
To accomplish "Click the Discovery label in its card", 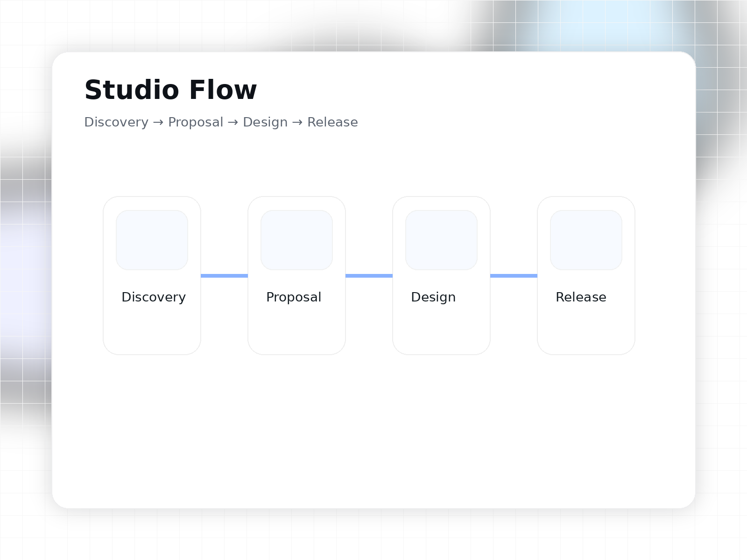I will [154, 297].
